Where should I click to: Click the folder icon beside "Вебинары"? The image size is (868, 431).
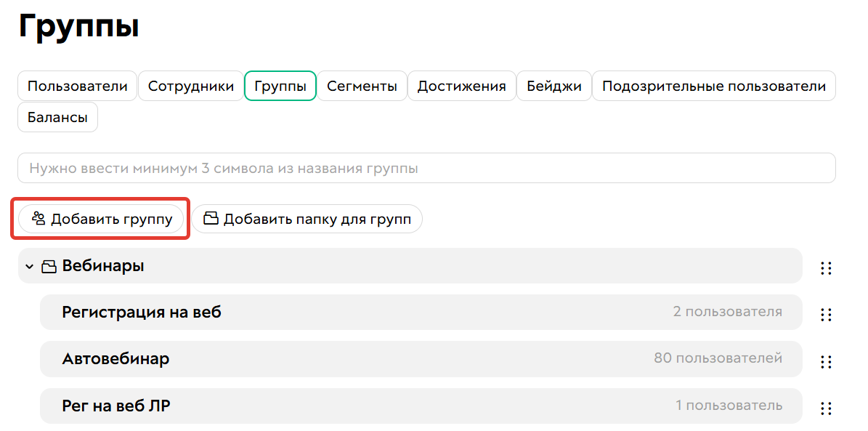tap(49, 266)
